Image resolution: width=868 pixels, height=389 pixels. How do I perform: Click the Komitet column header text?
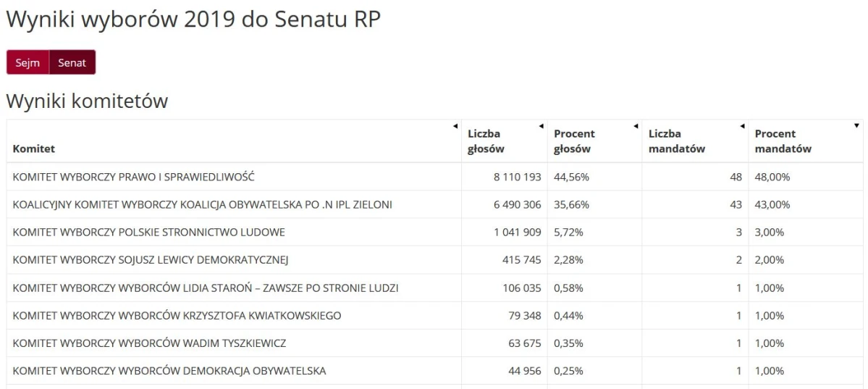pos(34,149)
